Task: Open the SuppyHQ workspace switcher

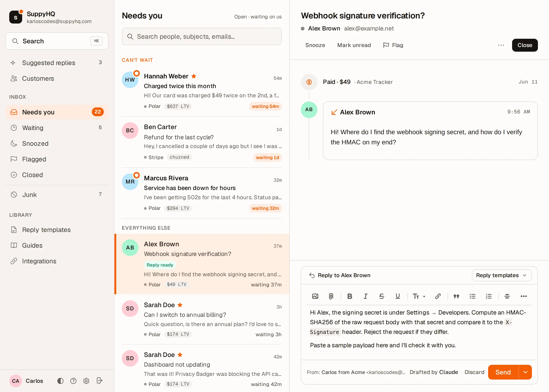Action: 51,17
